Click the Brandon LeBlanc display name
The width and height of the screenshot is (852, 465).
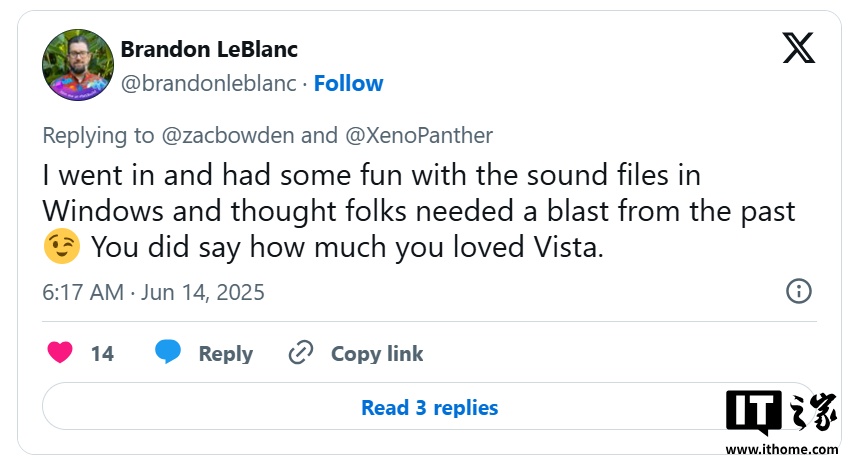pyautogui.click(x=209, y=49)
